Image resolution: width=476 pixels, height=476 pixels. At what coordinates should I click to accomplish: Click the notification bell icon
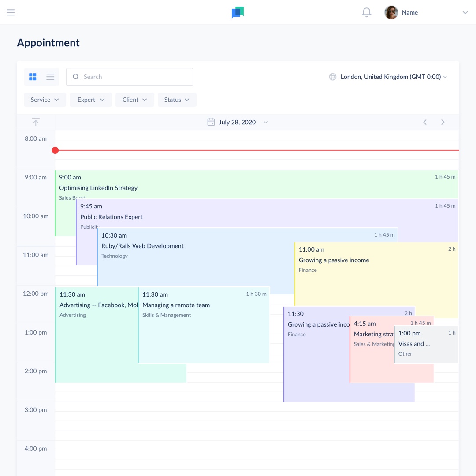366,12
